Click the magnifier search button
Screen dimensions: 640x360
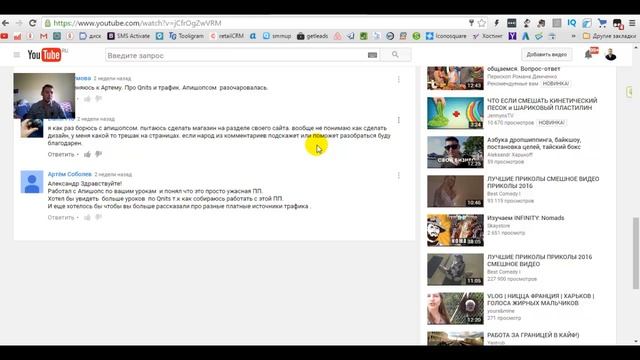(x=395, y=55)
